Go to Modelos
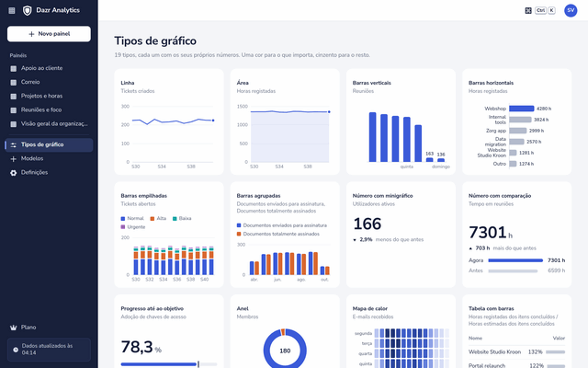 pos(49,159)
